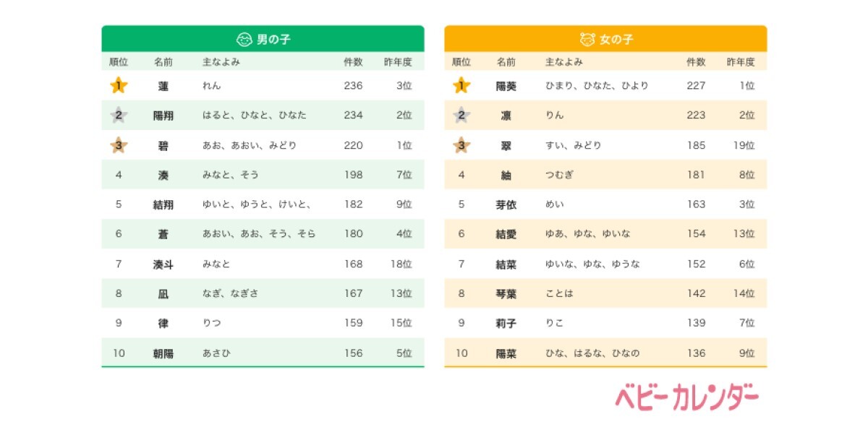Click the girls name 琴葉 in rank 8
The width and height of the screenshot is (868, 427).
[506, 294]
